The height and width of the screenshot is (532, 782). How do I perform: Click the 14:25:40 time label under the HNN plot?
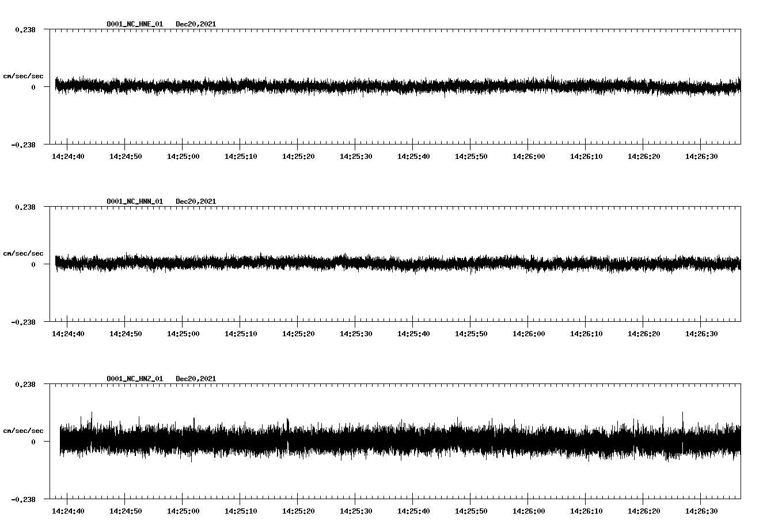[413, 334]
